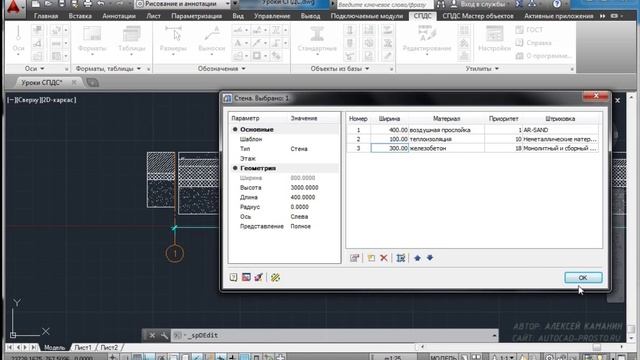Image resolution: width=640 pixels, height=360 pixels.
Task: Click the Help question mark in the title bar
Action: coord(557,4)
